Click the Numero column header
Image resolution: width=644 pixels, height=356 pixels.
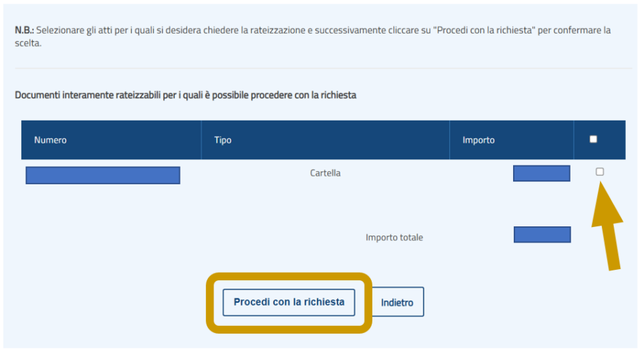(50, 140)
